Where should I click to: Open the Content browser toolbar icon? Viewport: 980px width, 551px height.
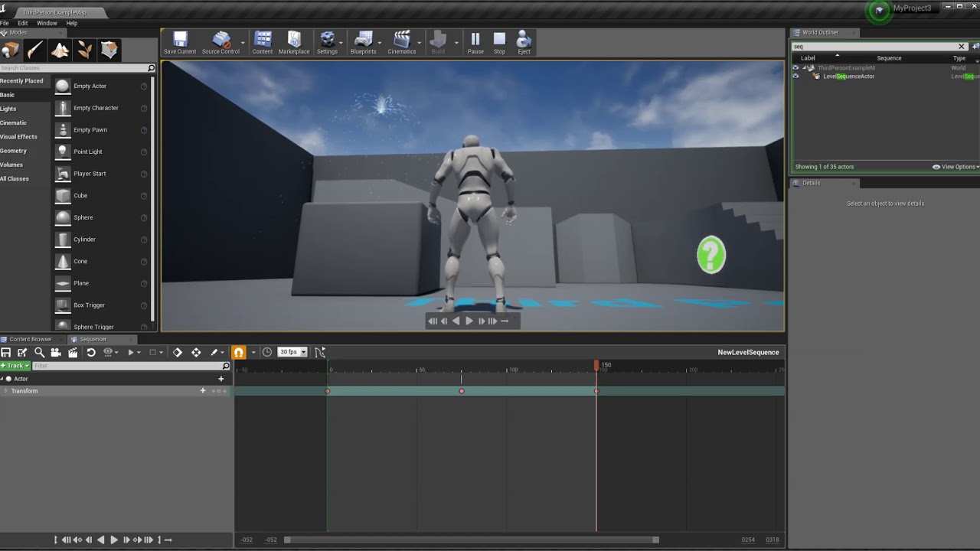[263, 43]
